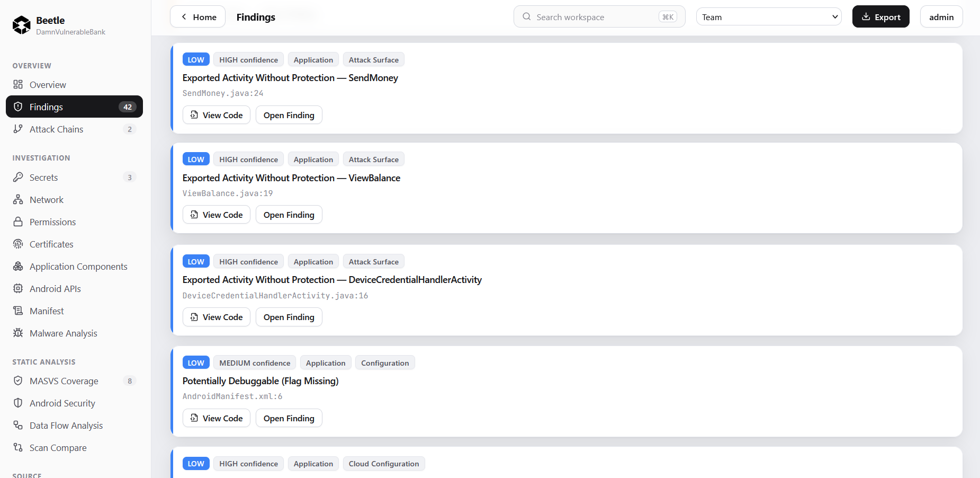Image resolution: width=980 pixels, height=478 pixels.
Task: Open the Team dropdown selector
Action: (x=769, y=17)
